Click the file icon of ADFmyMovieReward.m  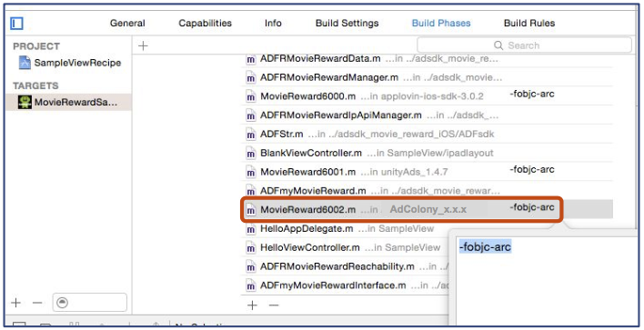250,191
